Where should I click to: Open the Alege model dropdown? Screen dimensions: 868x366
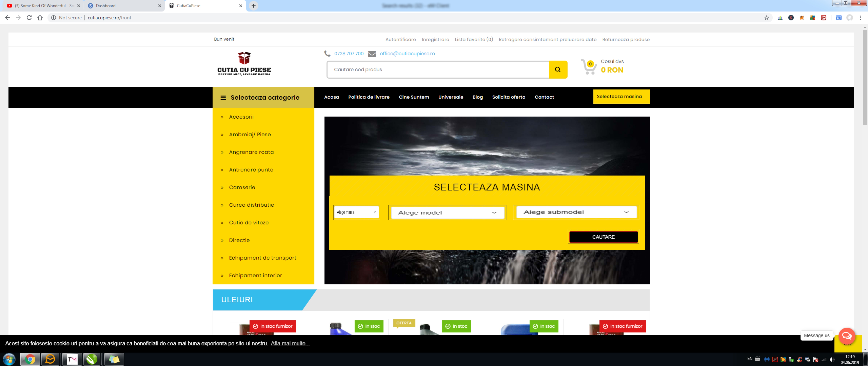[x=447, y=212]
